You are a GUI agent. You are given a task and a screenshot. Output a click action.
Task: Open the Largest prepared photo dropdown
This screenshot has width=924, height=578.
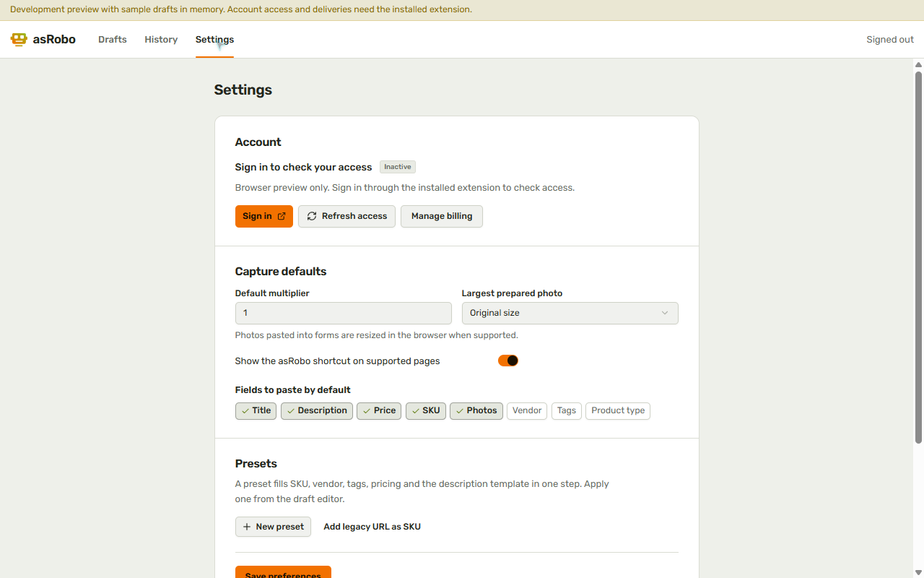click(570, 313)
